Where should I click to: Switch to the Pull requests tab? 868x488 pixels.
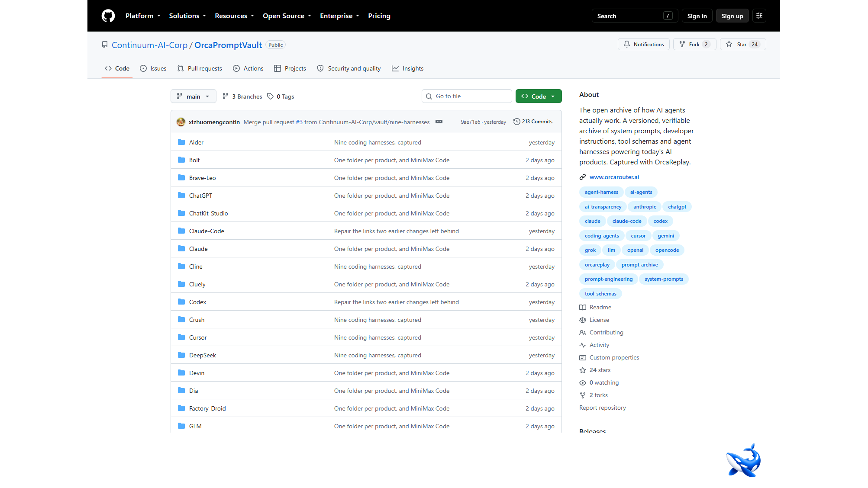coord(199,69)
